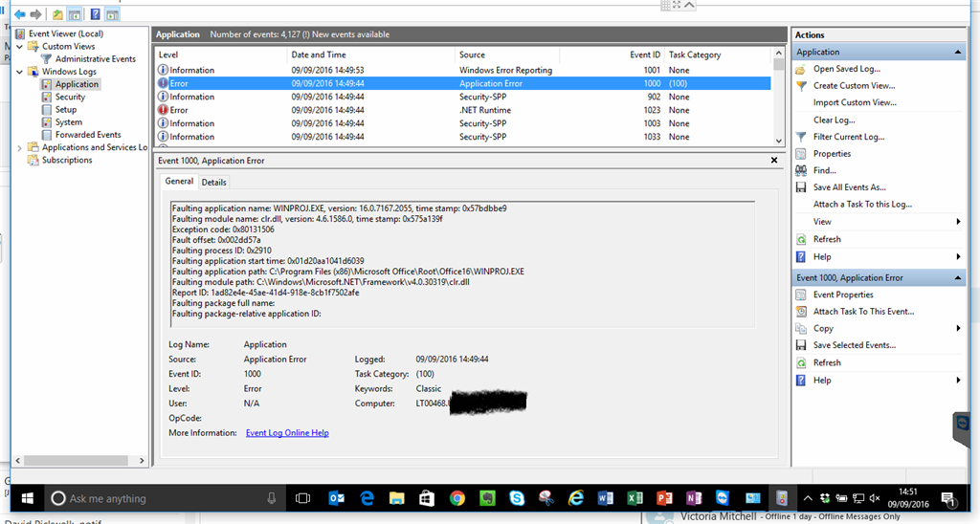
Task: Click Clear Log action
Action: click(834, 120)
